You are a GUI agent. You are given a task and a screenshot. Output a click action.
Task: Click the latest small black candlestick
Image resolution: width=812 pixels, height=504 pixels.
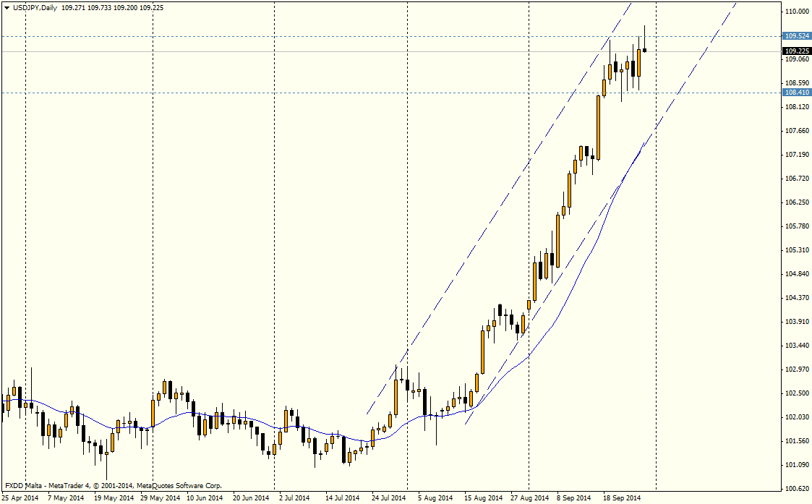[x=644, y=50]
